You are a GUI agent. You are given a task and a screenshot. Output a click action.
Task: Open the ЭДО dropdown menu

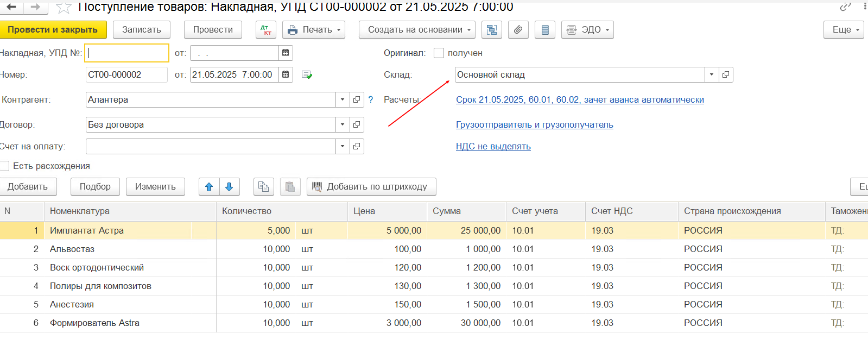pos(587,30)
